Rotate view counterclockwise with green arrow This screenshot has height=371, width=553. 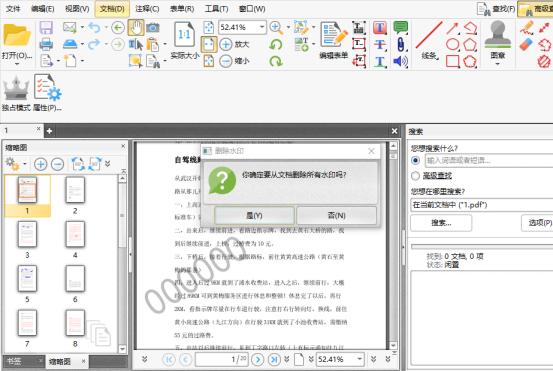[x=276, y=45]
